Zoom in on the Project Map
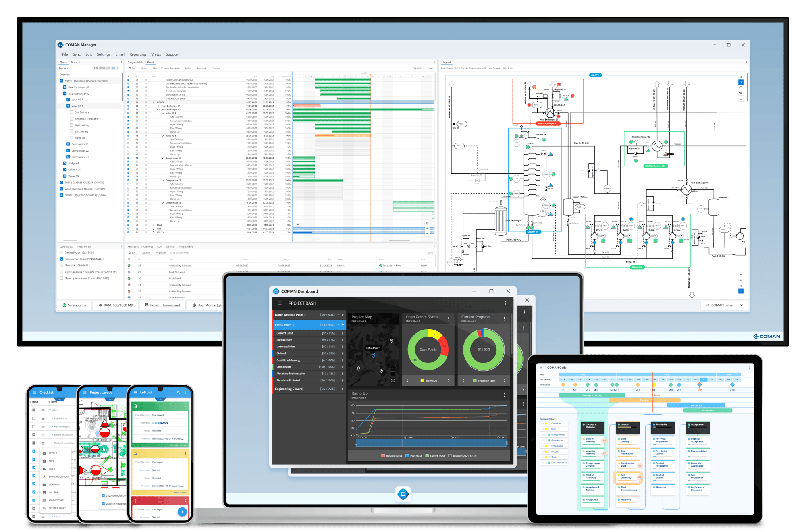The width and height of the screenshot is (806, 532). pos(393,369)
